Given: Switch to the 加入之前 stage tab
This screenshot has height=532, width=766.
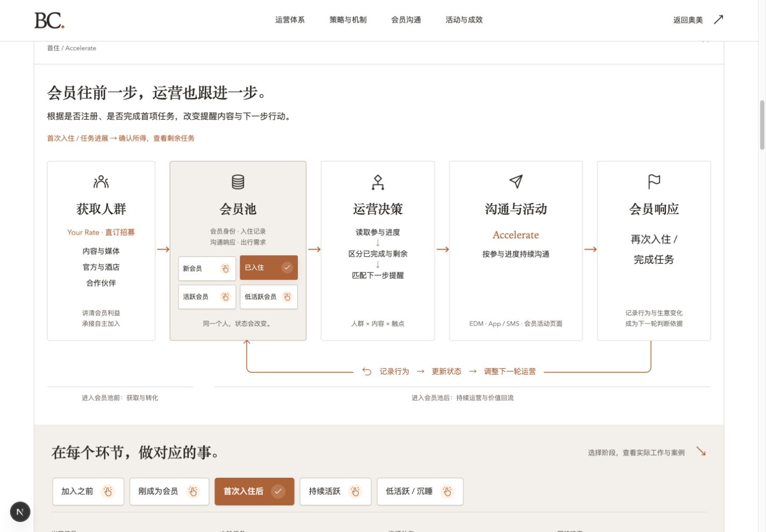Looking at the screenshot, I should (x=88, y=491).
